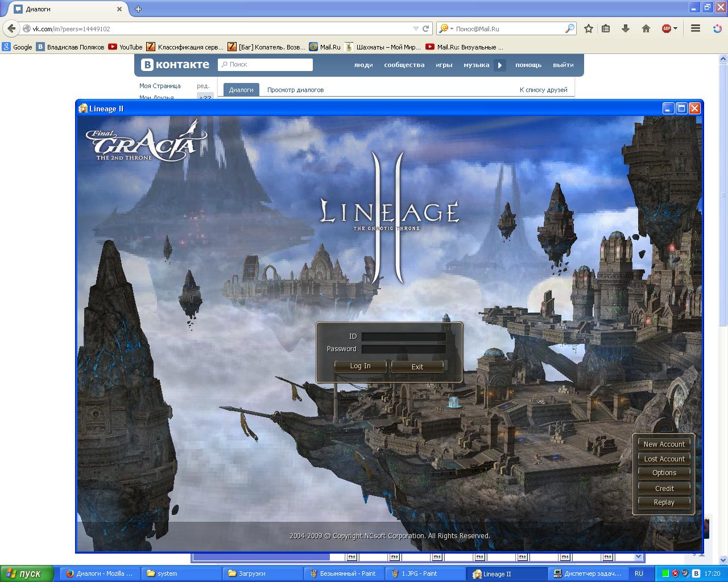Log out with VK выйти link

[x=563, y=65]
